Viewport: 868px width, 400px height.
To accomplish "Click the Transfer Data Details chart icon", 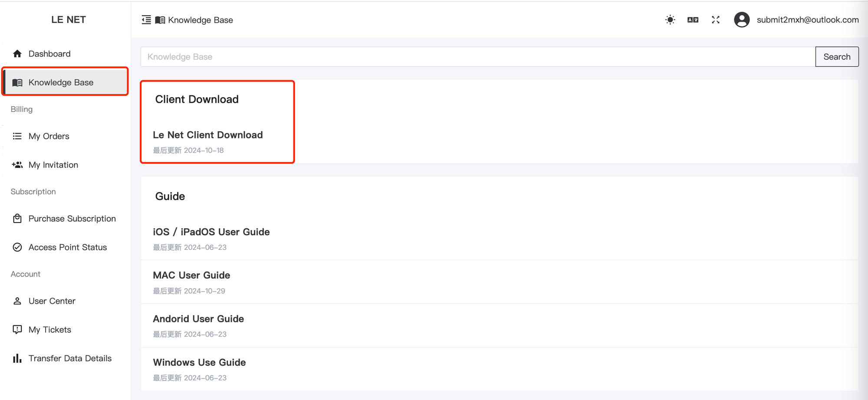I will (17, 358).
